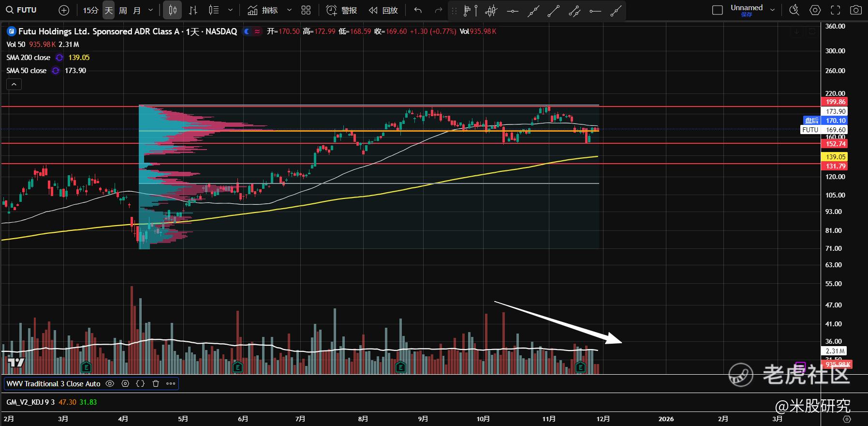Grab the drawing toolbar drag handle
Viewport: 868px width, 426px height.
454,10
